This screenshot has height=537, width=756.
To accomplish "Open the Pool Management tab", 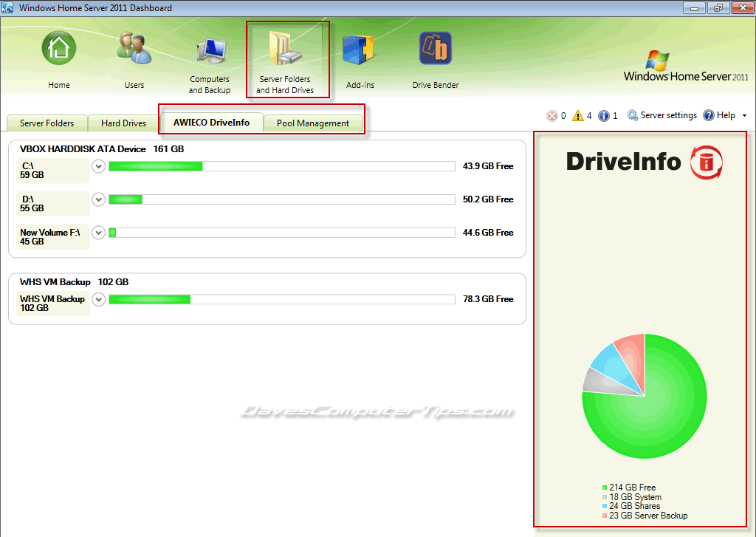I will (x=313, y=123).
